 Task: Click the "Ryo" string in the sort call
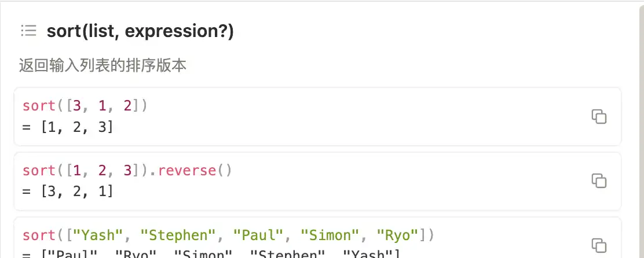click(x=397, y=235)
